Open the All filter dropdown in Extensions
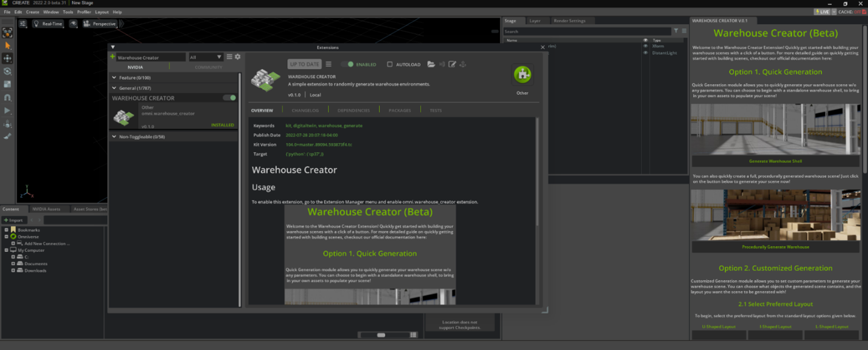Viewport: 868px width, 350px height. point(206,57)
